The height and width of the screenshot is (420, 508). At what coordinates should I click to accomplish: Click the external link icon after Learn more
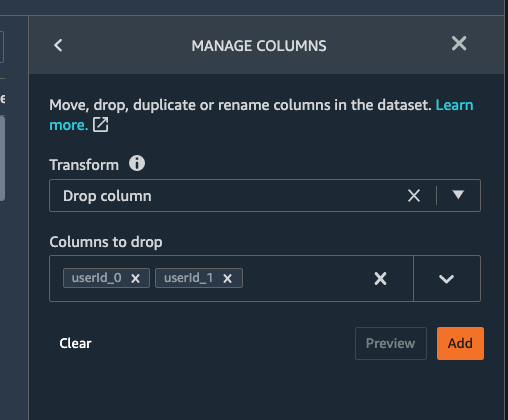100,125
